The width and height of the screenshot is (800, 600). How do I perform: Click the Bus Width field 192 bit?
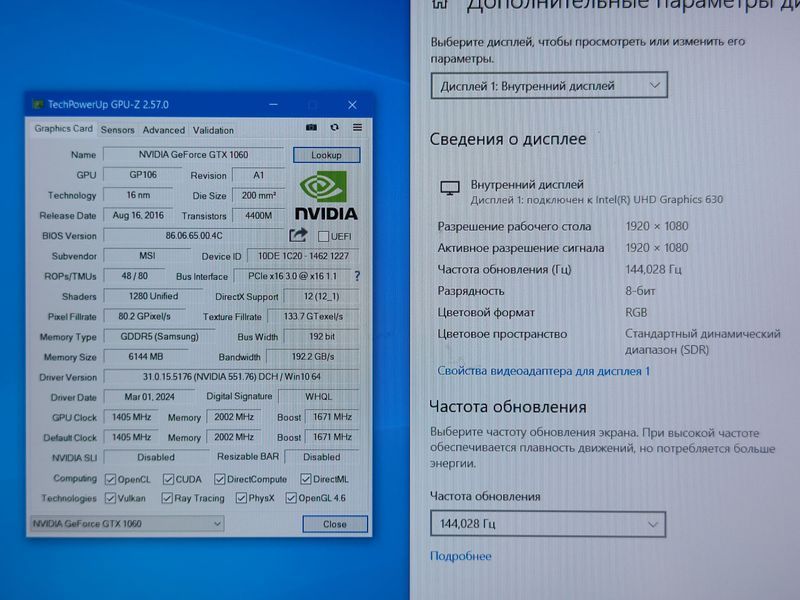click(x=321, y=336)
